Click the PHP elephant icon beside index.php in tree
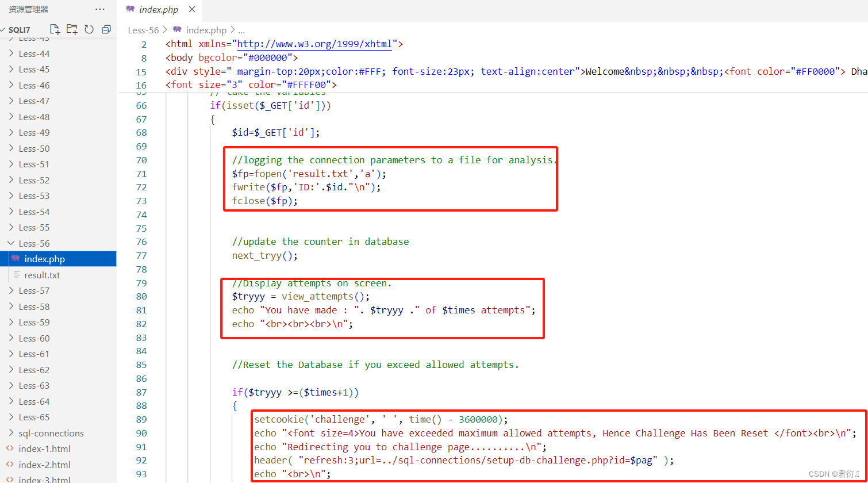868x483 pixels. 16,259
